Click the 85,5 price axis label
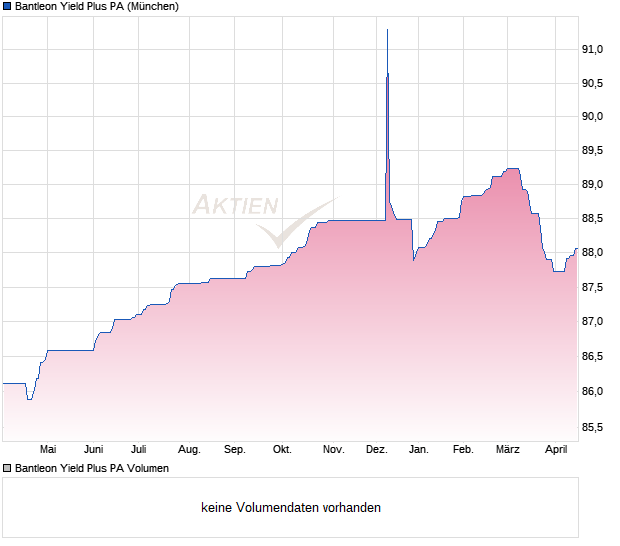The width and height of the screenshot is (620, 546). tap(593, 428)
